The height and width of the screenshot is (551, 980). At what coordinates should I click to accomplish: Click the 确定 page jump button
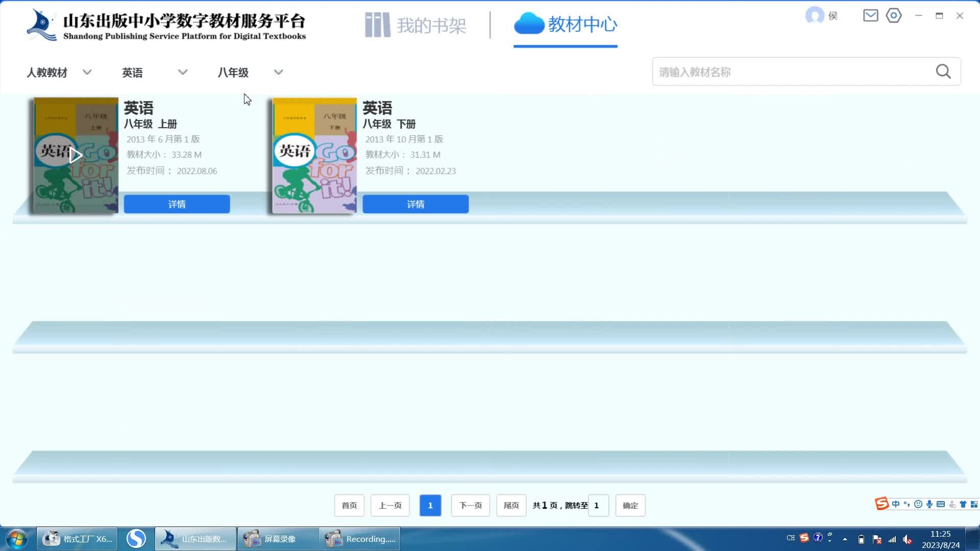pos(630,505)
